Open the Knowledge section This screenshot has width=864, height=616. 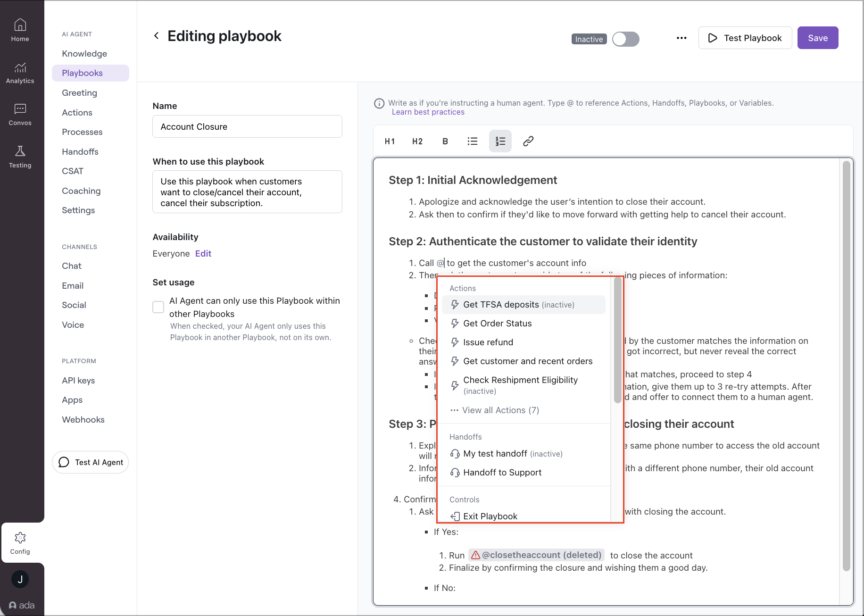pyautogui.click(x=84, y=53)
